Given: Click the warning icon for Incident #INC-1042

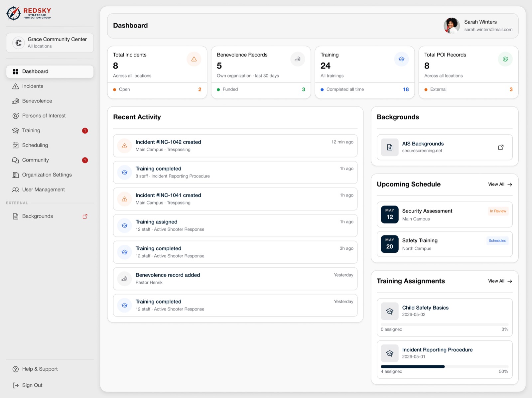Looking at the screenshot, I should tap(125, 146).
